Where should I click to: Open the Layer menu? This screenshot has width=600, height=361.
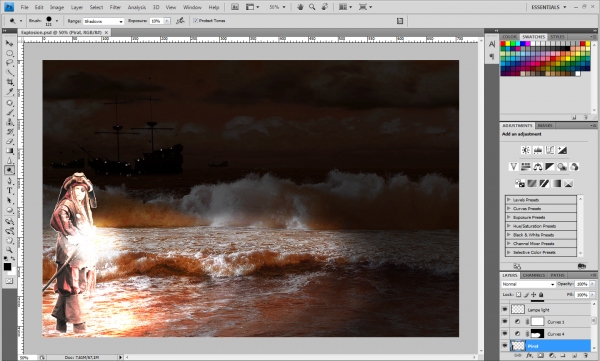tap(77, 7)
